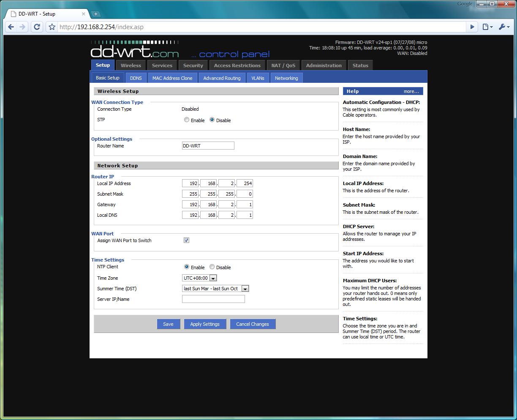Click the Server IP/Name input field

coord(213,299)
